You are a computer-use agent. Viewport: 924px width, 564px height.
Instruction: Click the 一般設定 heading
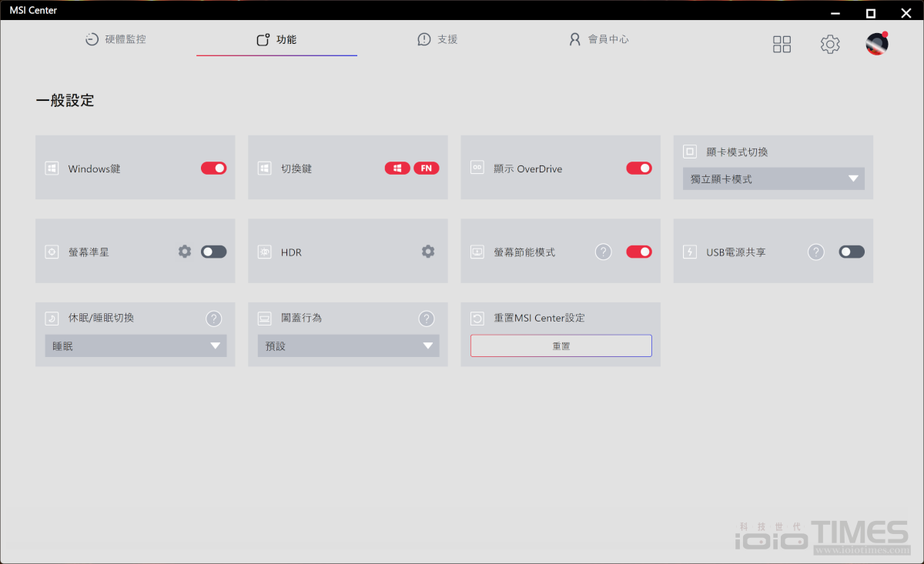65,101
